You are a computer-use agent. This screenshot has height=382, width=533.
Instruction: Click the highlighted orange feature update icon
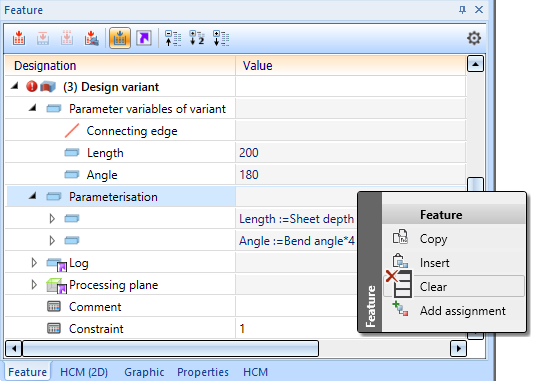[120, 38]
